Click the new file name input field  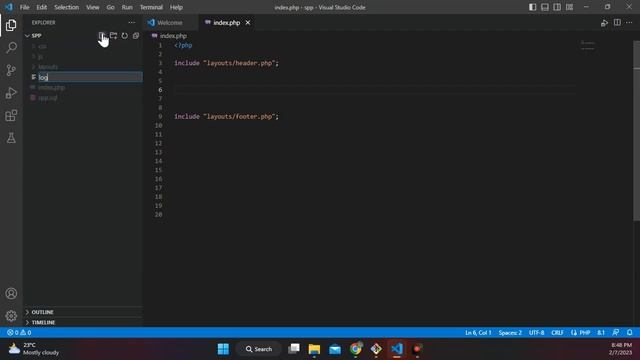tap(90, 77)
